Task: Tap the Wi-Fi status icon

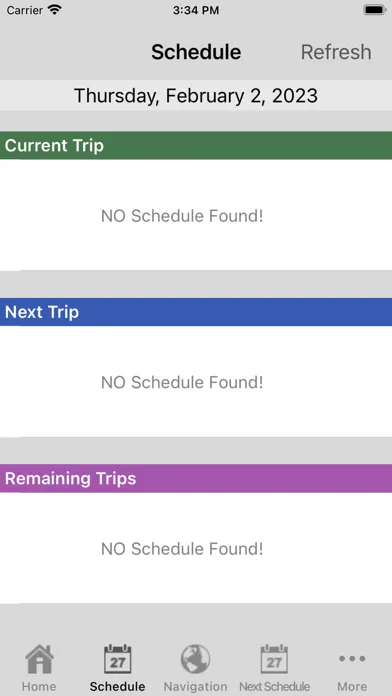Action: [x=55, y=10]
